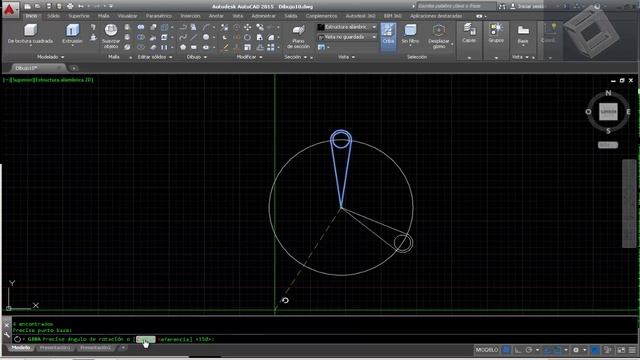Expand the Dibujo panel dropdown
The width and height of the screenshot is (640, 360).
point(197,57)
